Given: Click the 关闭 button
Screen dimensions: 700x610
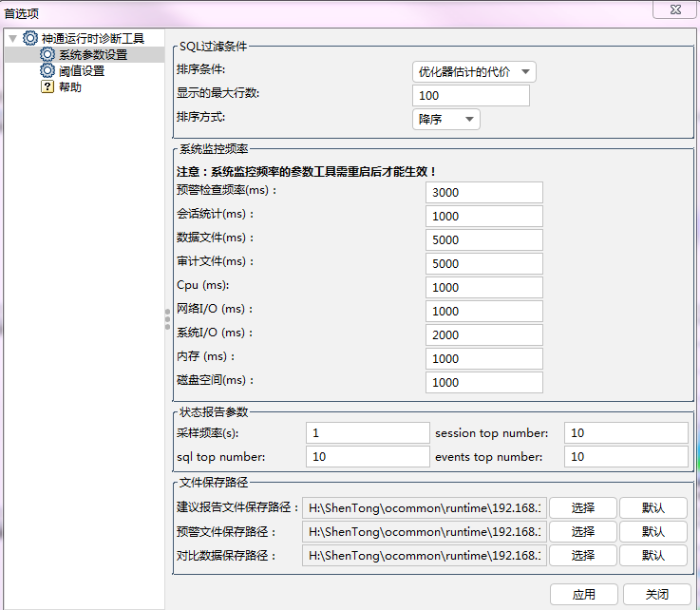Looking at the screenshot, I should click(656, 594).
